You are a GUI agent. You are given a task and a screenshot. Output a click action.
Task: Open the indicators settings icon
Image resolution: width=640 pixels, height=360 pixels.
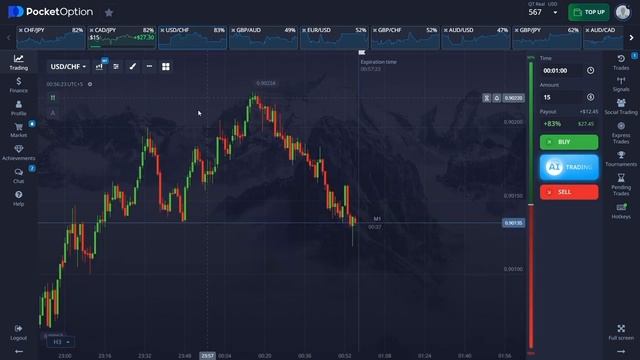pos(116,67)
